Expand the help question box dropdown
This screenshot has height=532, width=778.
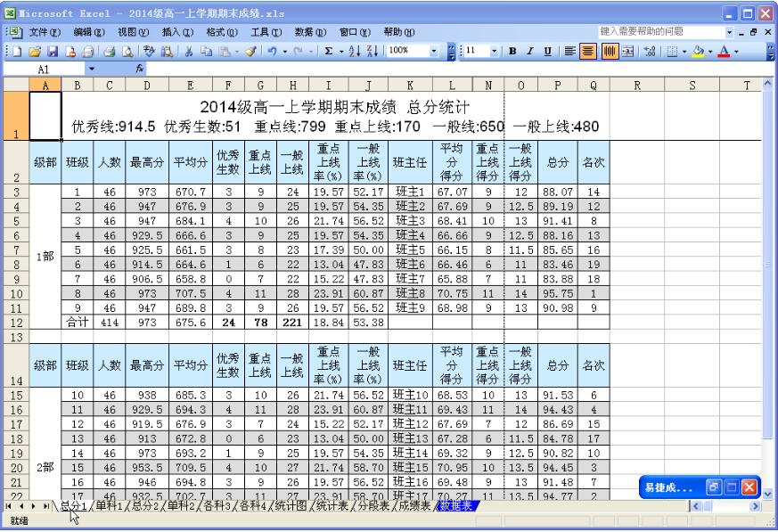[x=729, y=32]
